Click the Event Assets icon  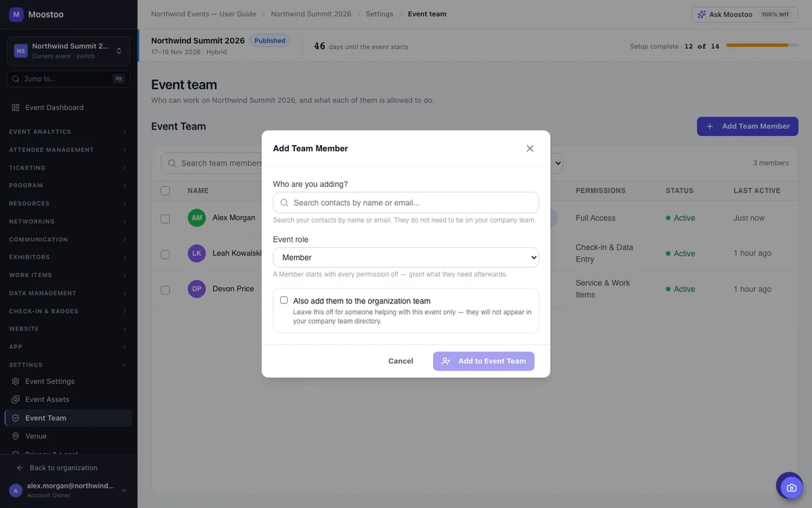tap(16, 400)
